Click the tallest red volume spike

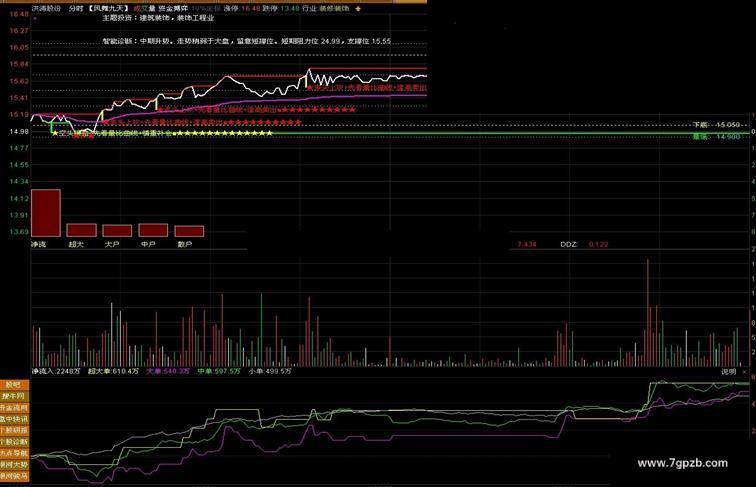[648, 312]
